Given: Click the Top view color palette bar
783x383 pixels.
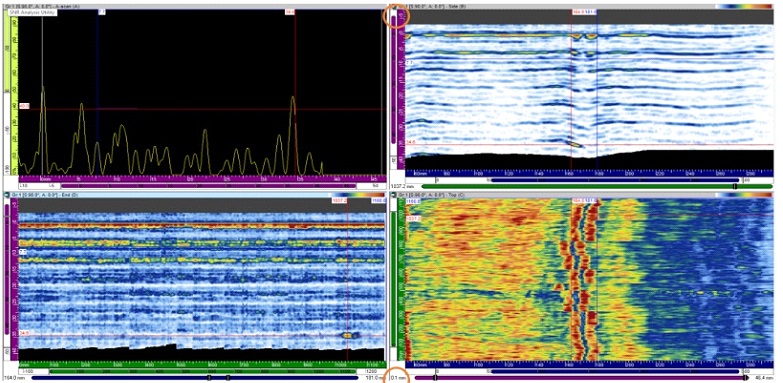Looking at the screenshot, I should [743, 194].
